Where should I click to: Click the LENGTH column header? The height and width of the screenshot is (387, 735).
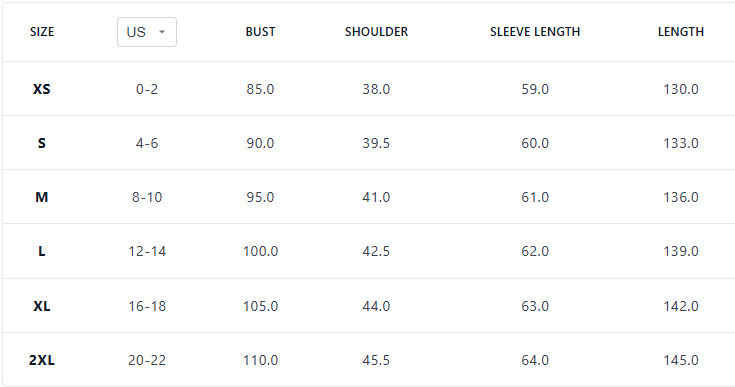click(x=681, y=32)
